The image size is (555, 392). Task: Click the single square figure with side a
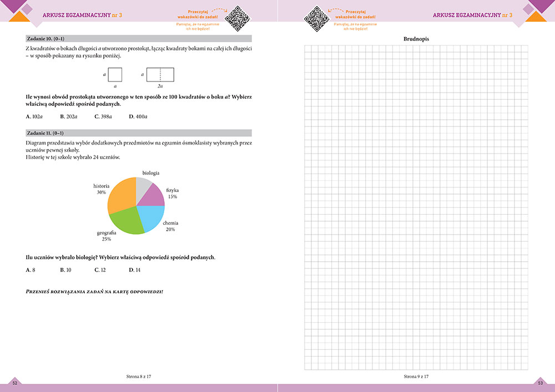(115, 75)
